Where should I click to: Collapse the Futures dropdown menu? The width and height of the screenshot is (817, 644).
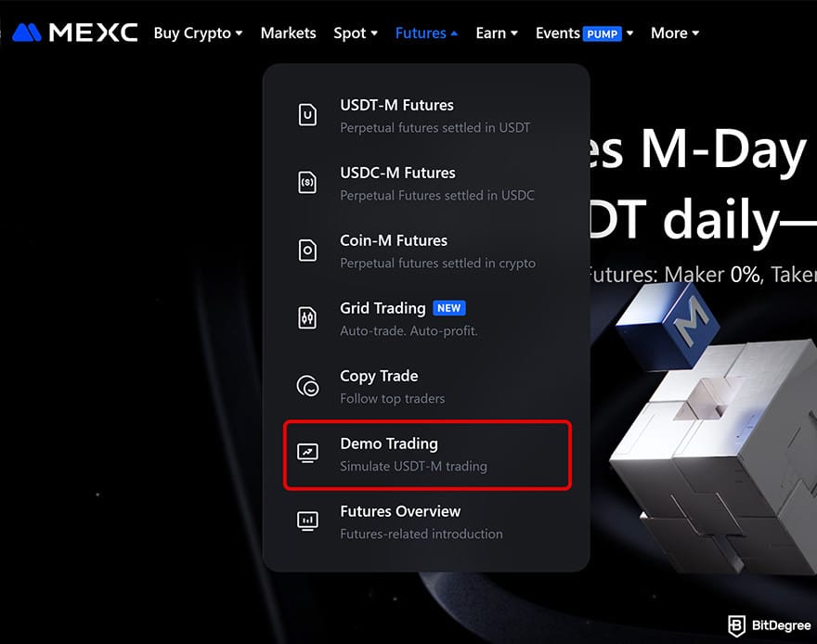(x=426, y=32)
